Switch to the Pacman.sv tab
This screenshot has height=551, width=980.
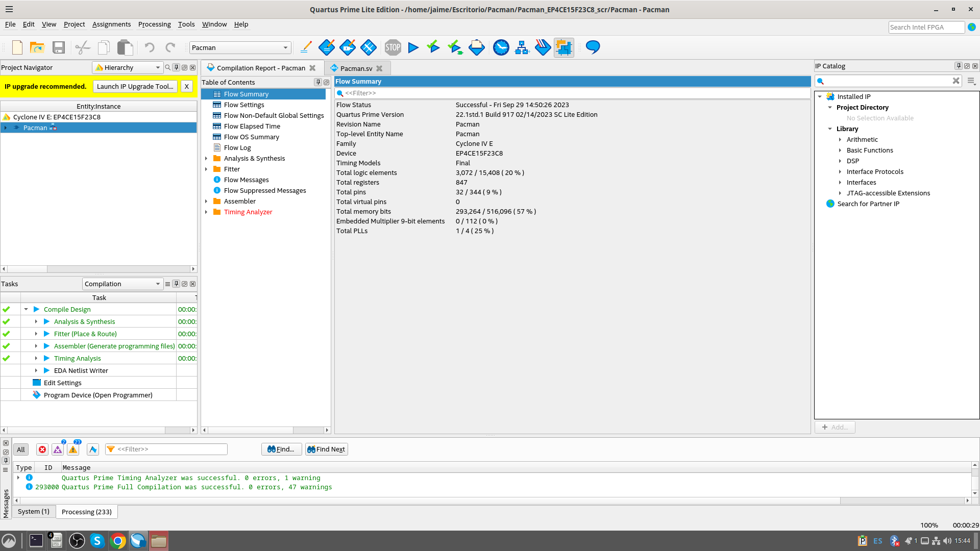pos(356,68)
